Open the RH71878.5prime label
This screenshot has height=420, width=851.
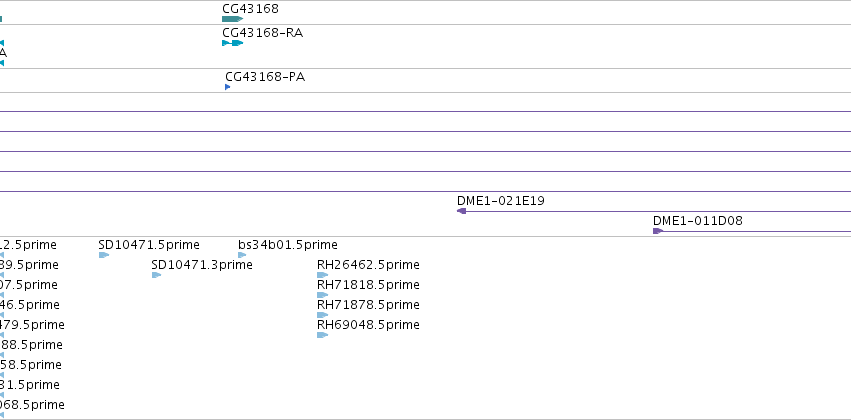pos(368,305)
